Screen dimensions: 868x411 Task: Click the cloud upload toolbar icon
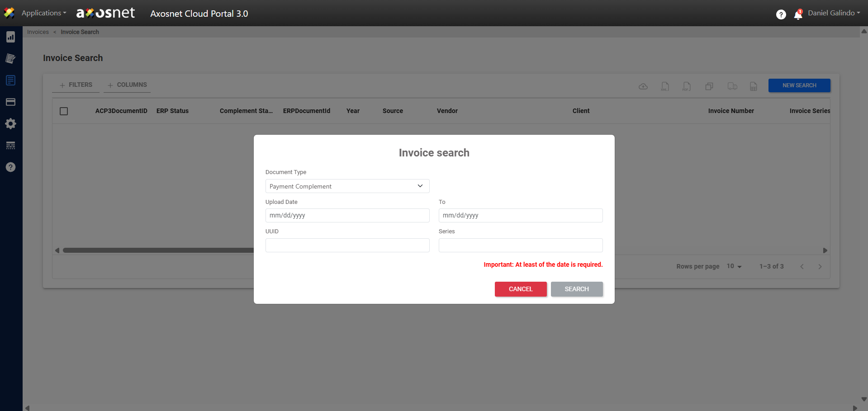pyautogui.click(x=643, y=86)
